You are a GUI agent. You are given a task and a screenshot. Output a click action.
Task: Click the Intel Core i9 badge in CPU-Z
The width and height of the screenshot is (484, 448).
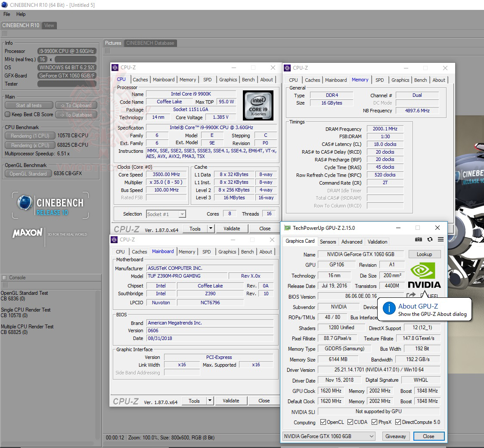pyautogui.click(x=258, y=105)
